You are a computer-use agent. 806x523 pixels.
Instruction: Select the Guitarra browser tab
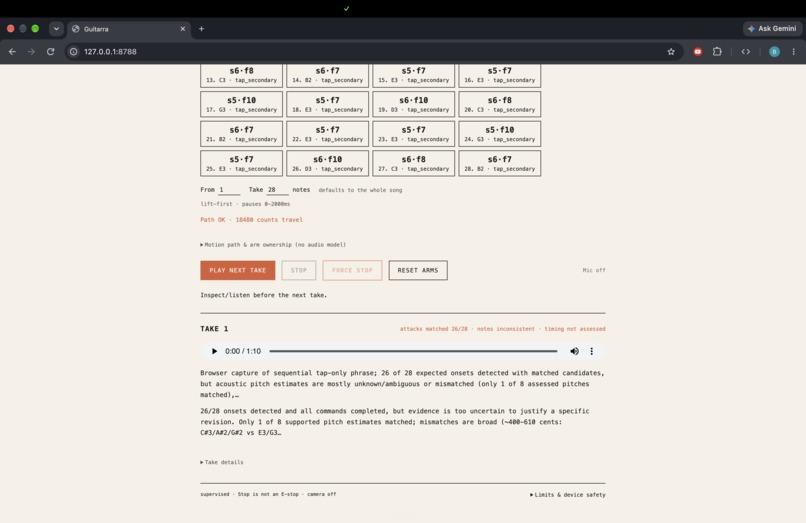coord(129,29)
